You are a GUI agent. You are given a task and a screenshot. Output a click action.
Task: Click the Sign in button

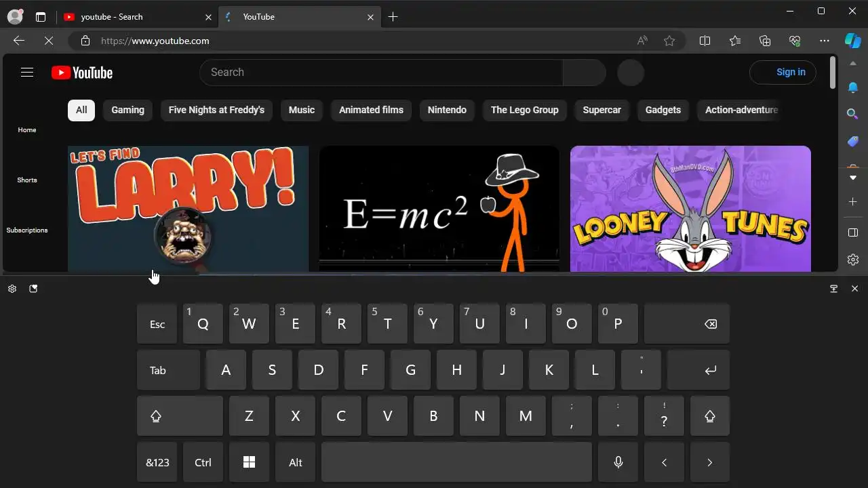[783, 73]
